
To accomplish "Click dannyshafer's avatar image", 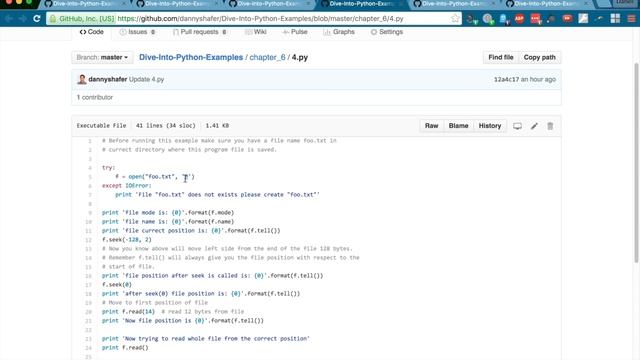I will click(82, 79).
